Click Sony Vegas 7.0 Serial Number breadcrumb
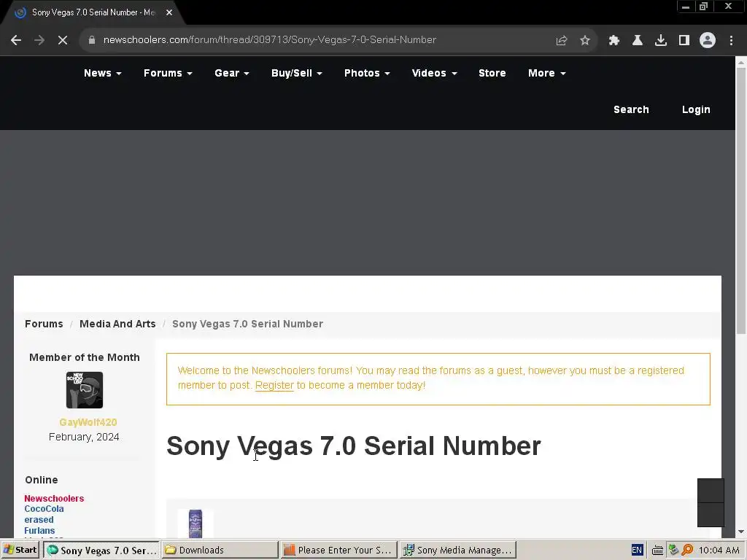The height and width of the screenshot is (560, 747). click(247, 324)
